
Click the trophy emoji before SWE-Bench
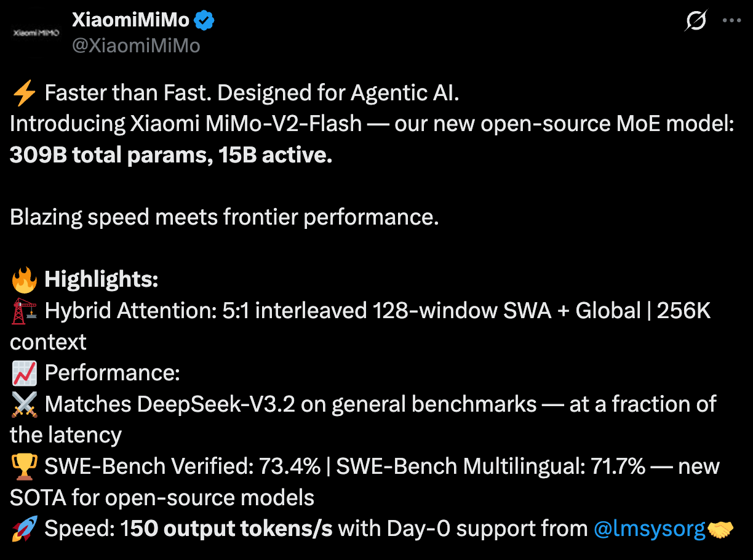(24, 467)
